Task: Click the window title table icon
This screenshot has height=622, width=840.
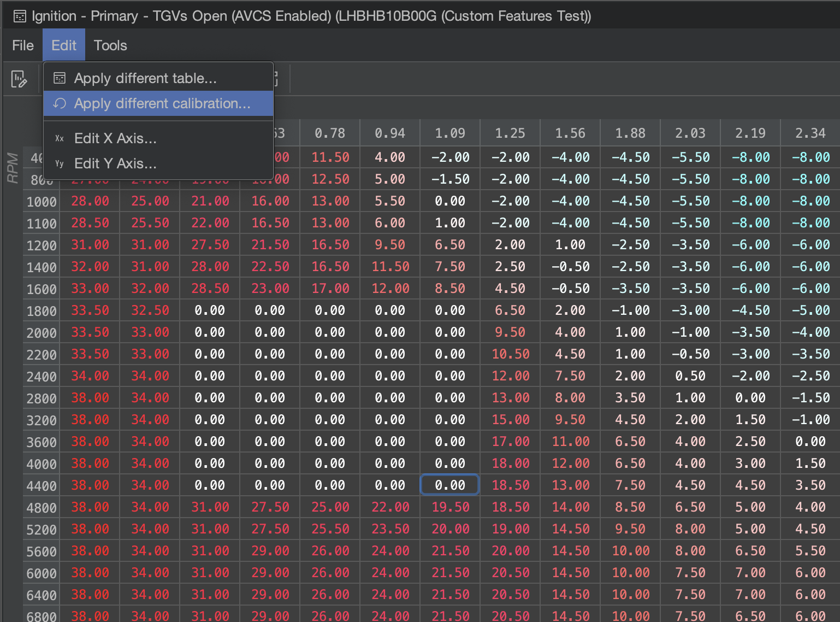Action: point(20,16)
